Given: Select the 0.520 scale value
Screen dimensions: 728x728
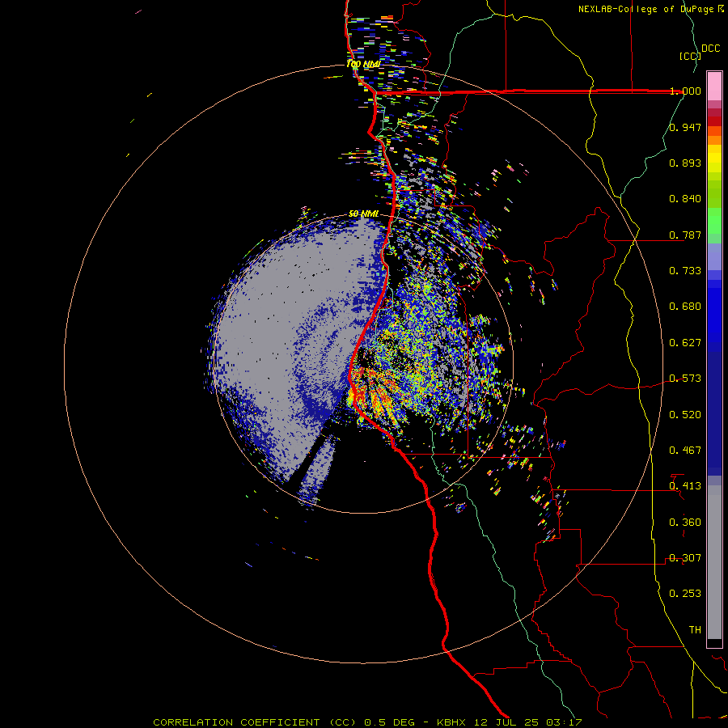Looking at the screenshot, I should click(685, 415).
